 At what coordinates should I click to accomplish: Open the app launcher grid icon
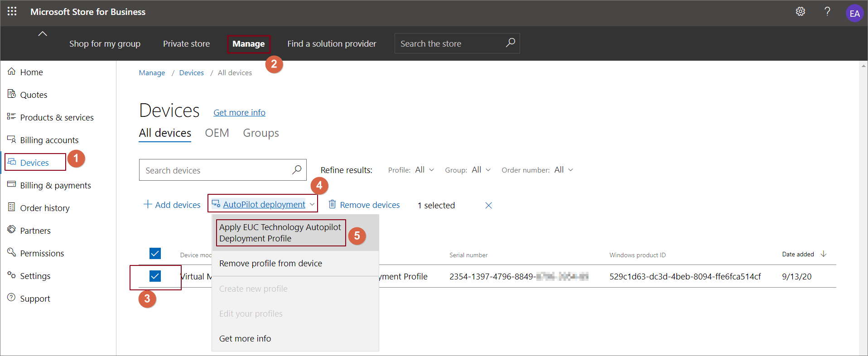12,11
